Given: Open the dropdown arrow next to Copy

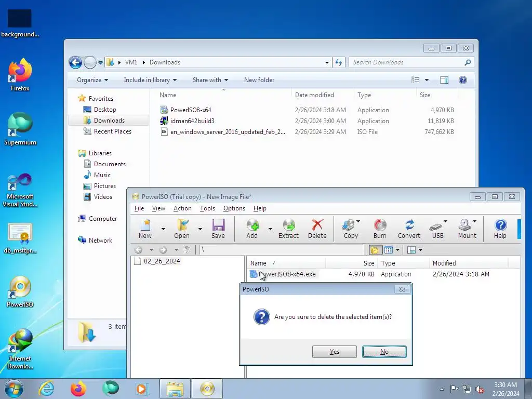Looking at the screenshot, I should [358, 221].
